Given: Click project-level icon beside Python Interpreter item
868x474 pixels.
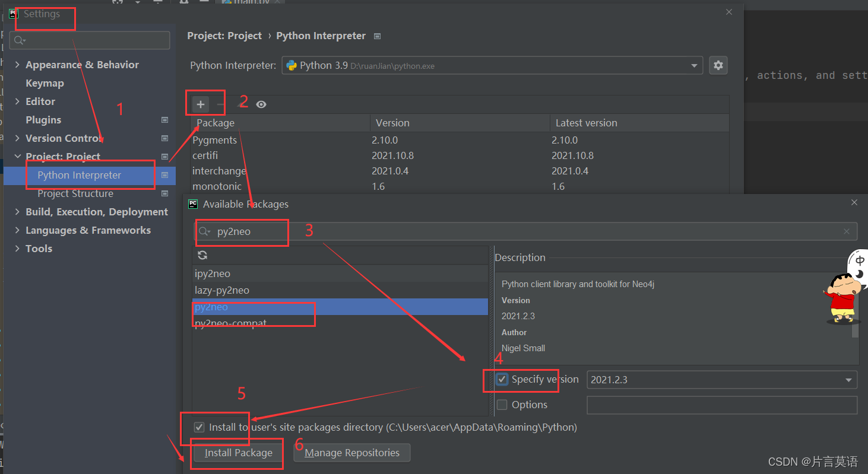Looking at the screenshot, I should (x=164, y=175).
